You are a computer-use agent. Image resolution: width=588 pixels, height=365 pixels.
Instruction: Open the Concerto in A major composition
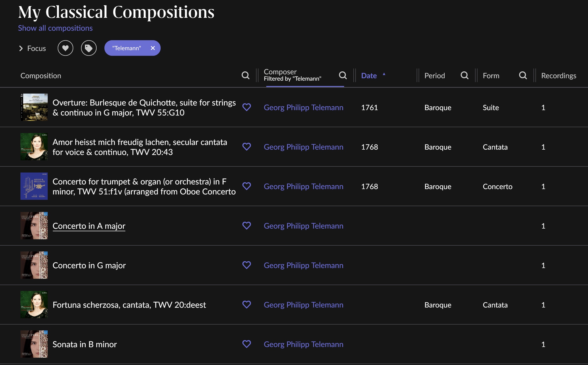[x=89, y=226]
